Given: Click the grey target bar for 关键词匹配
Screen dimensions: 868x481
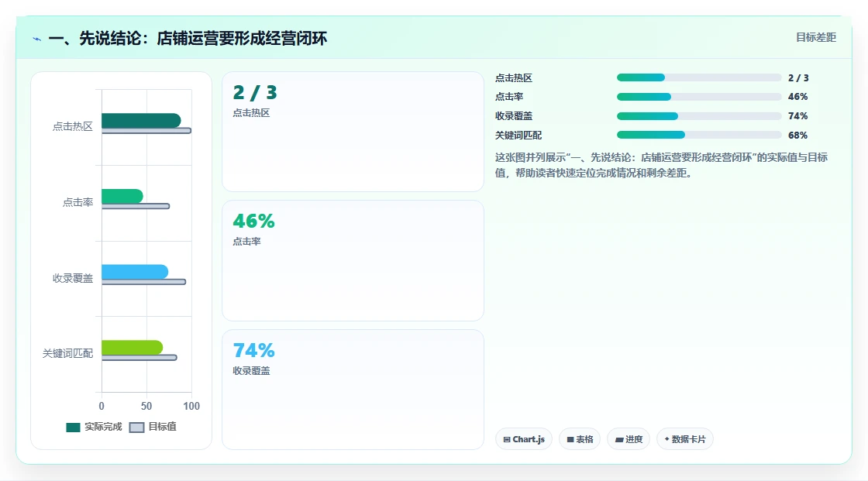Looking at the screenshot, I should click(x=139, y=358).
